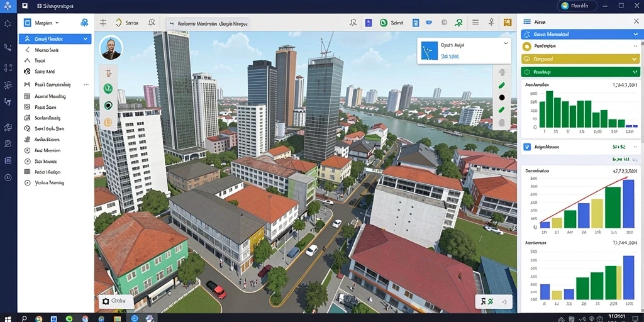Select the third left panel row with the up-caret icon

56,60
